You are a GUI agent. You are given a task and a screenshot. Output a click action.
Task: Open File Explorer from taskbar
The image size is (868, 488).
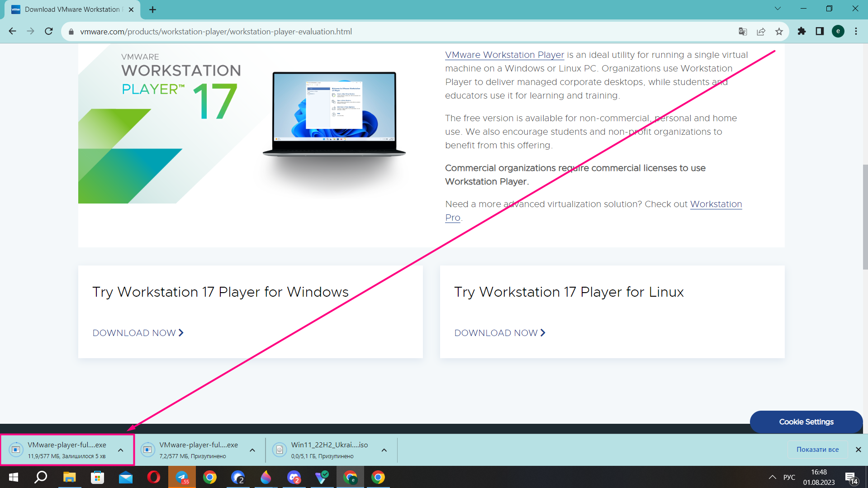click(69, 477)
